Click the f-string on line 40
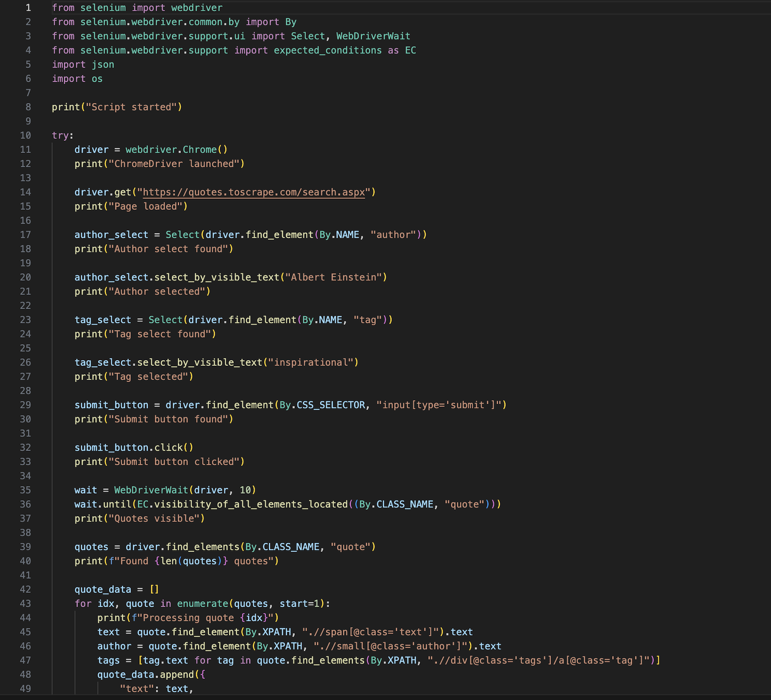 pos(193,561)
